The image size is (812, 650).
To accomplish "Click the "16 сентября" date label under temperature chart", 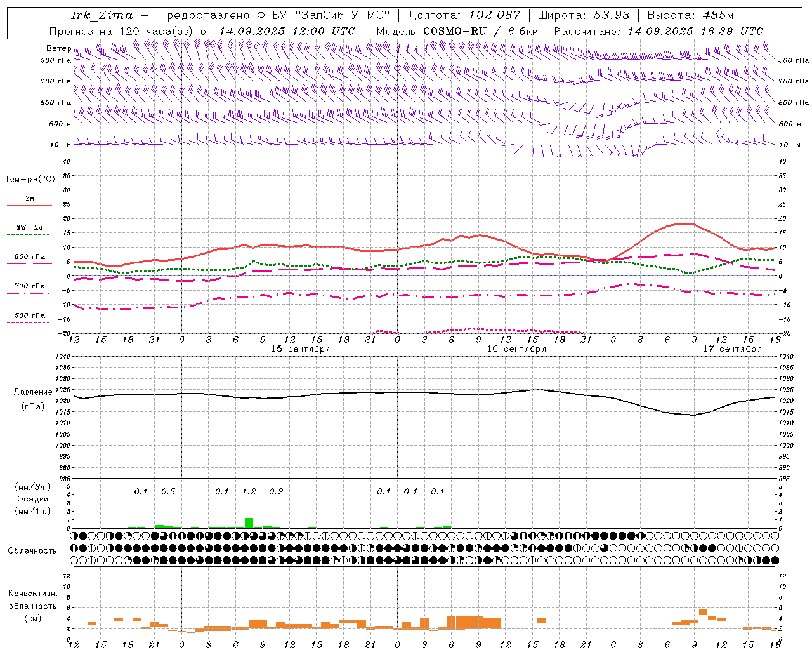I will 516,349.
